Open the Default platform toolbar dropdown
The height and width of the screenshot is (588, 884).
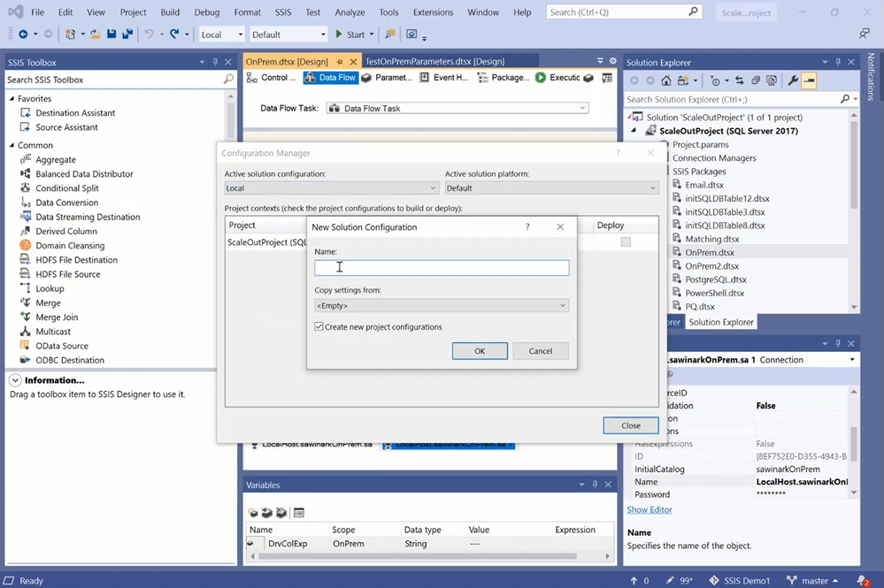pyautogui.click(x=288, y=34)
